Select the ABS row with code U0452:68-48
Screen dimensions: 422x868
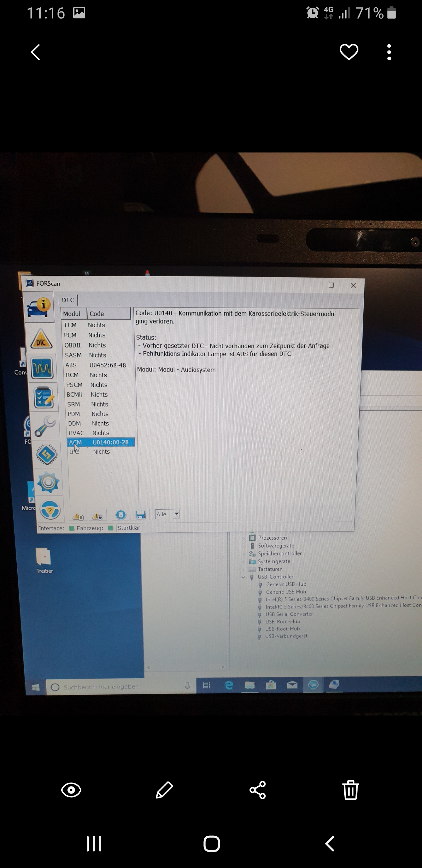tap(96, 365)
